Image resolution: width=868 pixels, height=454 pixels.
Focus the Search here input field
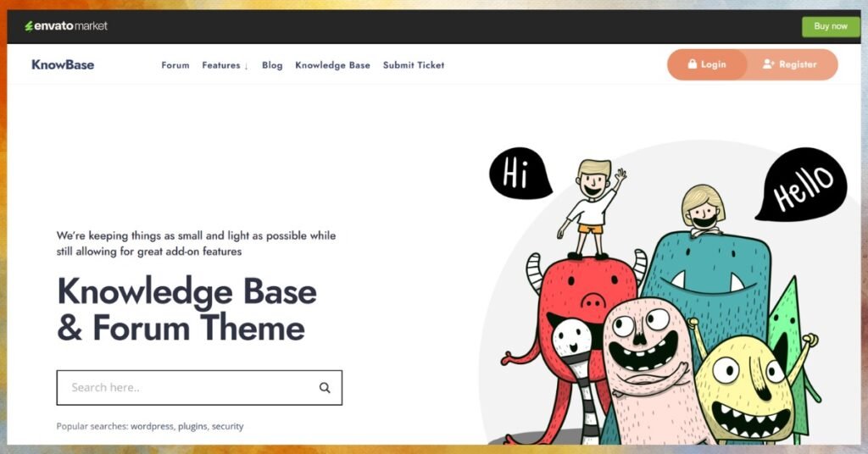click(x=199, y=388)
